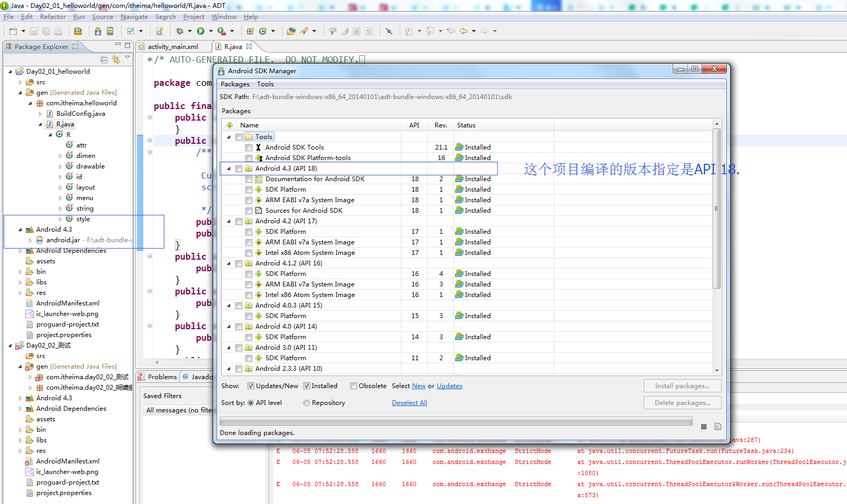Open the Refactor menu
The image size is (847, 504).
click(53, 17)
